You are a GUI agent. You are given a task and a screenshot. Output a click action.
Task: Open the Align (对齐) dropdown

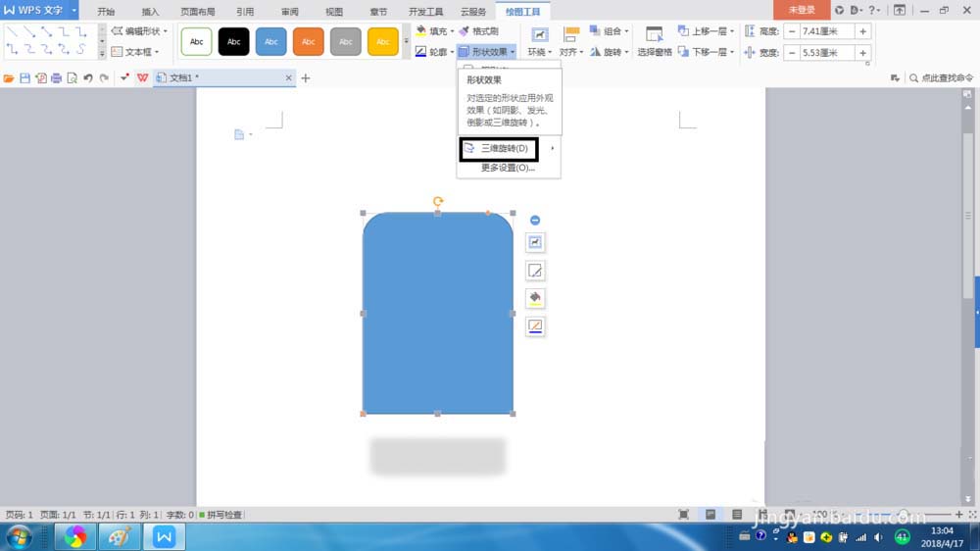click(x=570, y=42)
